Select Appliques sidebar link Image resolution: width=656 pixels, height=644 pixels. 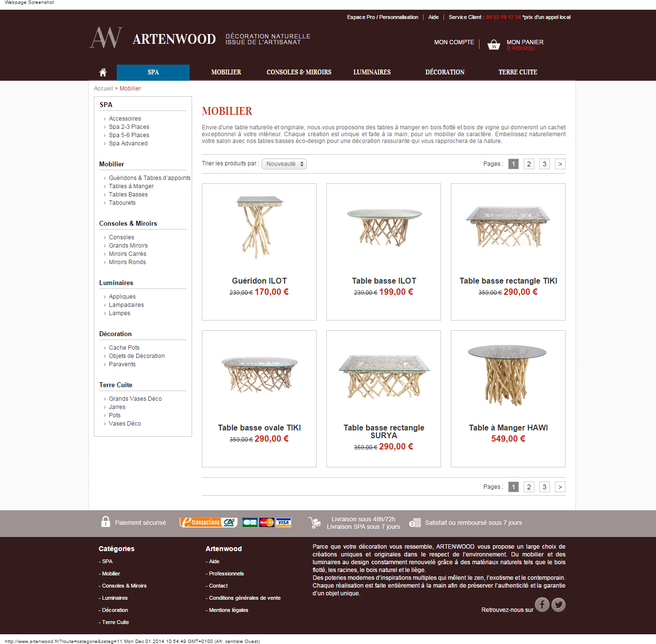[122, 297]
